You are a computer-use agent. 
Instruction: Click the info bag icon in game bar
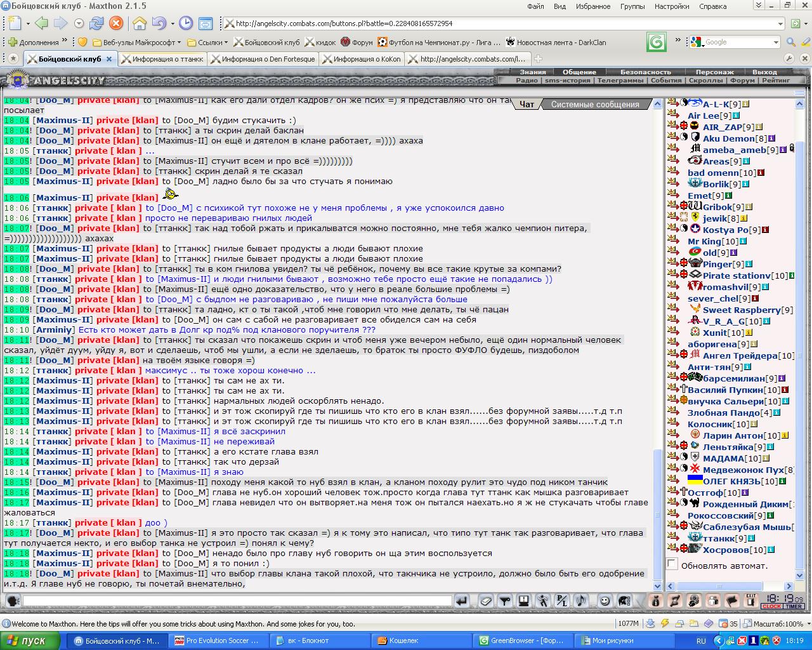pyautogui.click(x=656, y=600)
